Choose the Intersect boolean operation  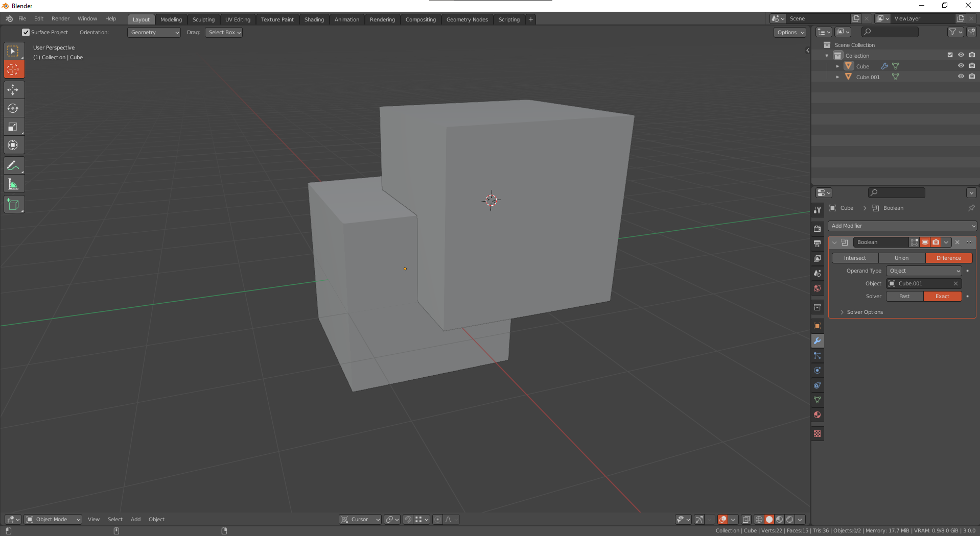coord(855,258)
